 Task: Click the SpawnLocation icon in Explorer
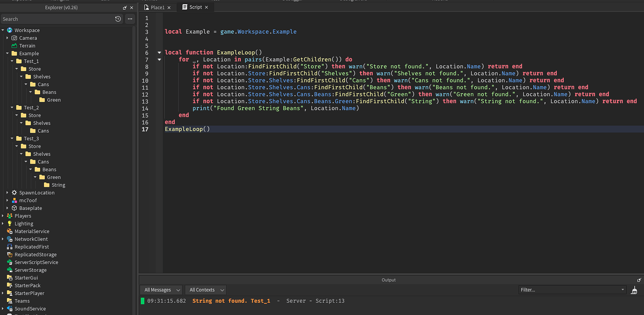click(13, 193)
